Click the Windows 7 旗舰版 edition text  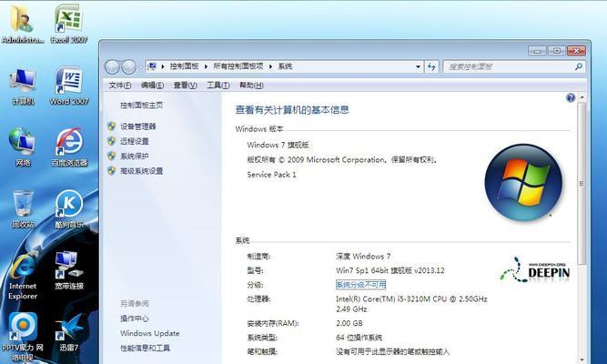click(278, 145)
